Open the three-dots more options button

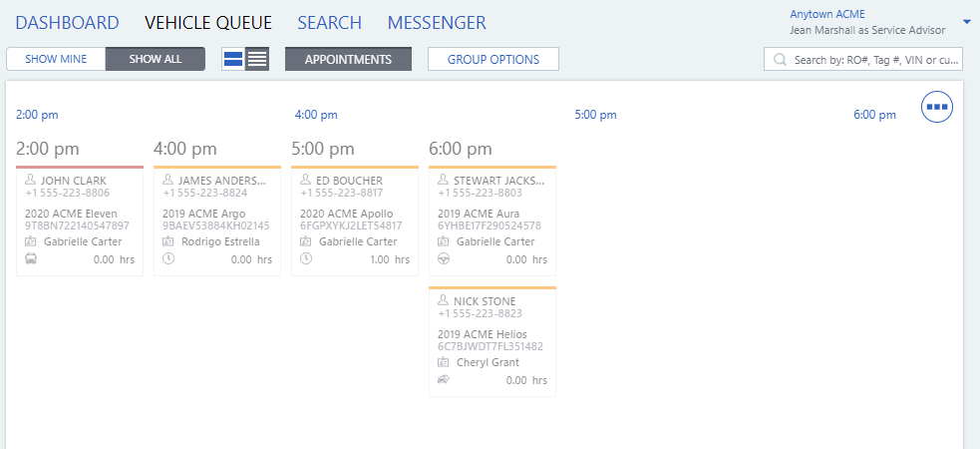[x=937, y=107]
